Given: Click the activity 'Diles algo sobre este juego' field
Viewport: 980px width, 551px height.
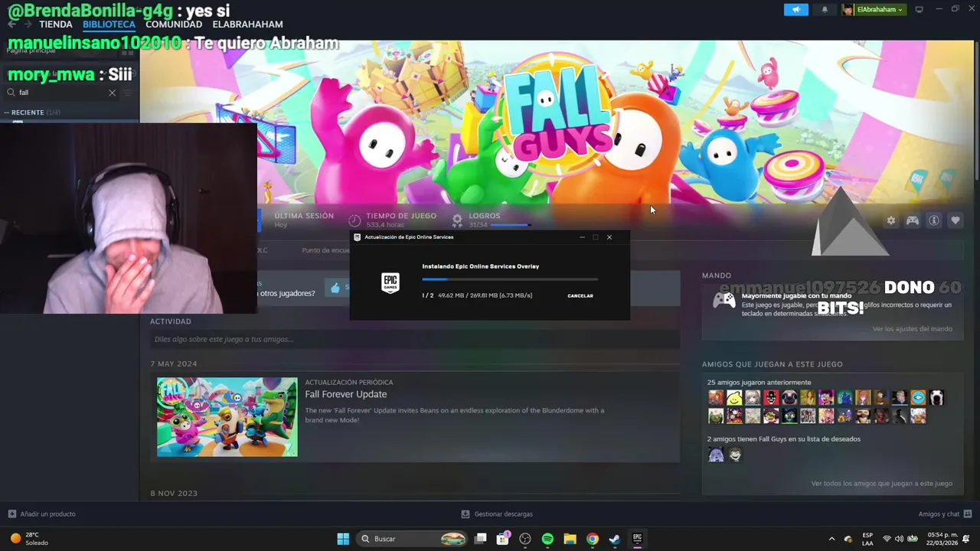Looking at the screenshot, I should pyautogui.click(x=414, y=339).
